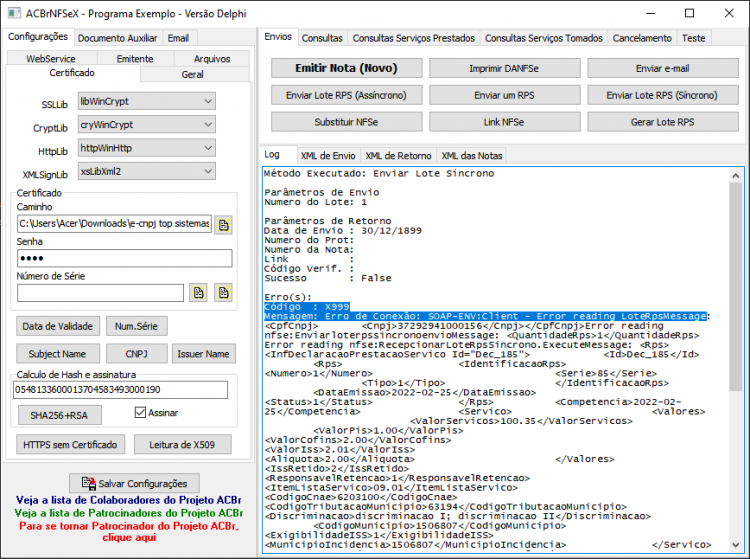
Task: Click the Salvar Configurações save icon
Action: (x=88, y=483)
